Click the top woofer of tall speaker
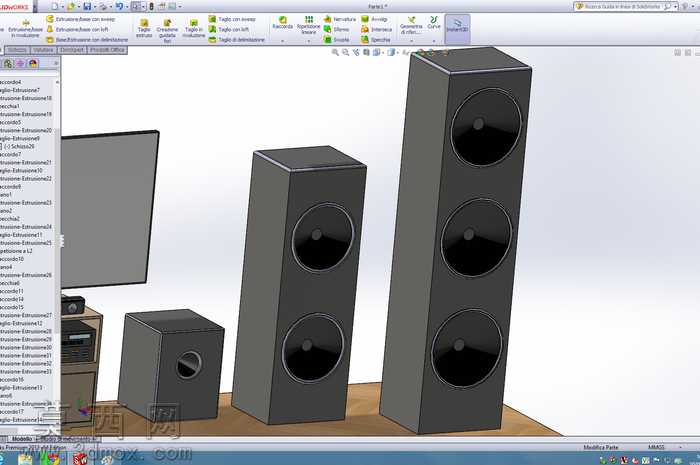The height and width of the screenshot is (465, 700). [486, 127]
